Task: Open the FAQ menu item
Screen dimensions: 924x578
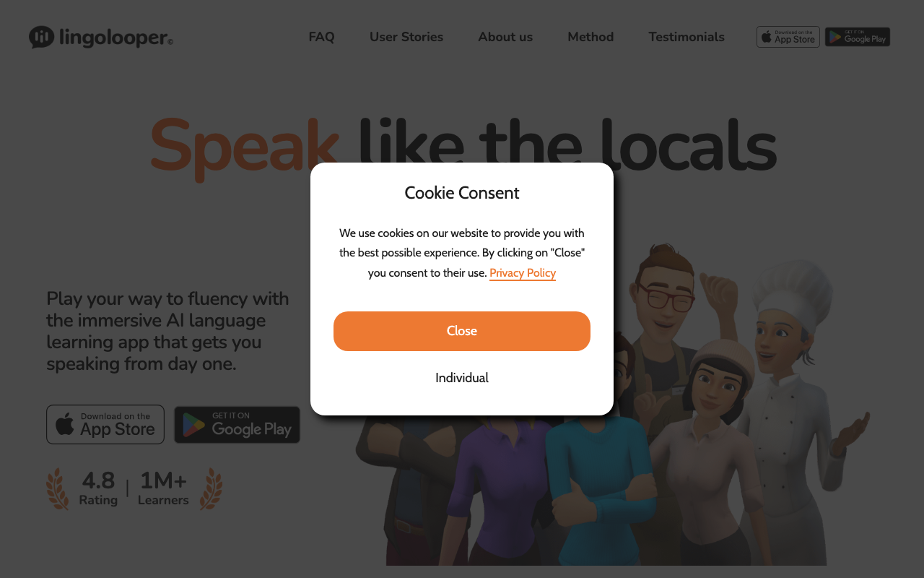Action: pos(321,37)
